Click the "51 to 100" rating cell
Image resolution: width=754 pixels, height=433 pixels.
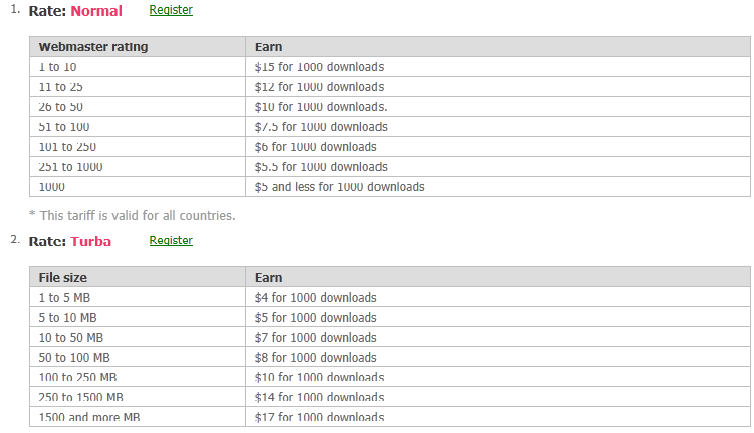[x=63, y=127]
